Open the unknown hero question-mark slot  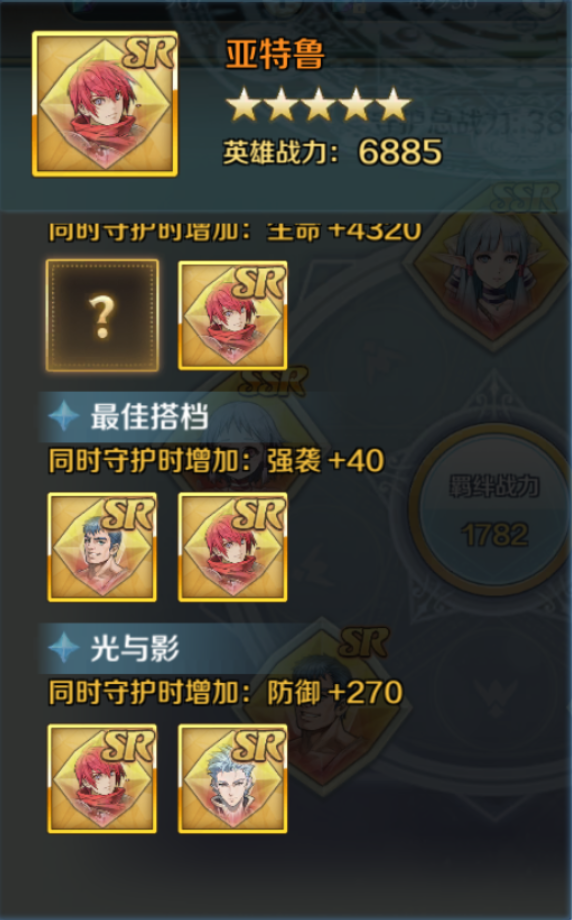click(102, 315)
